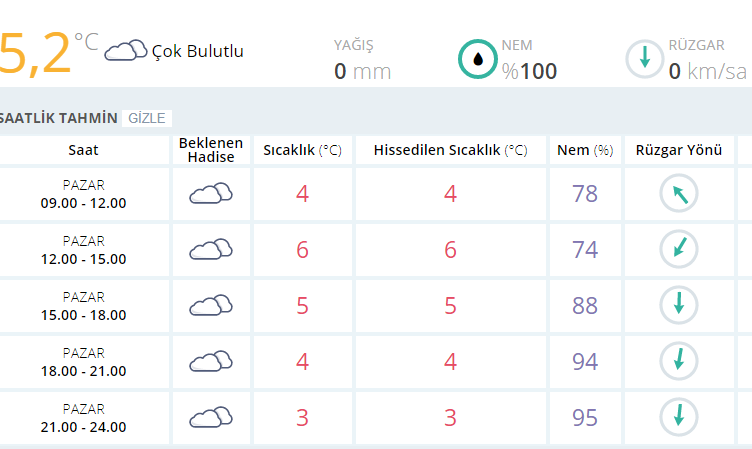Click the cloud icon for 15.00 - 18.00 row
Screen dimensions: 752x449
211,305
